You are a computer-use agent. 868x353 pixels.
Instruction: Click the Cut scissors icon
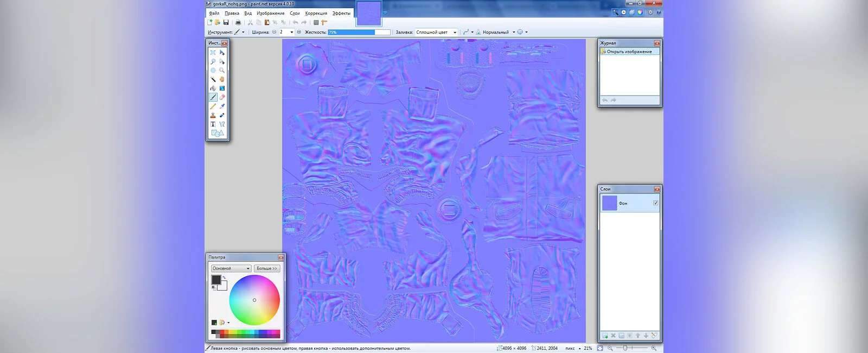(x=250, y=22)
